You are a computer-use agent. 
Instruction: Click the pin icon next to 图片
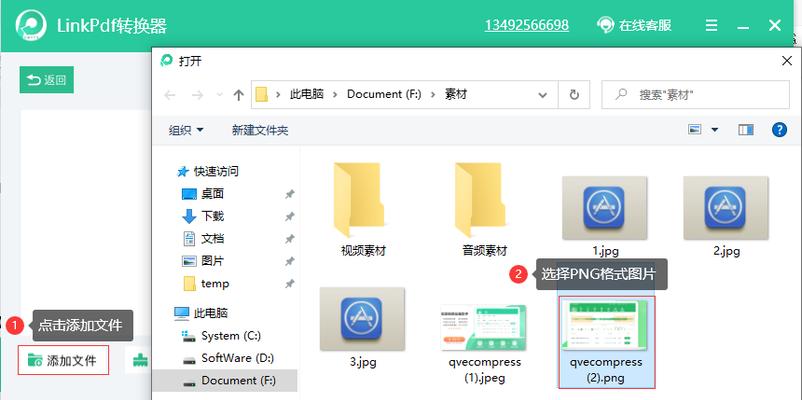289,261
